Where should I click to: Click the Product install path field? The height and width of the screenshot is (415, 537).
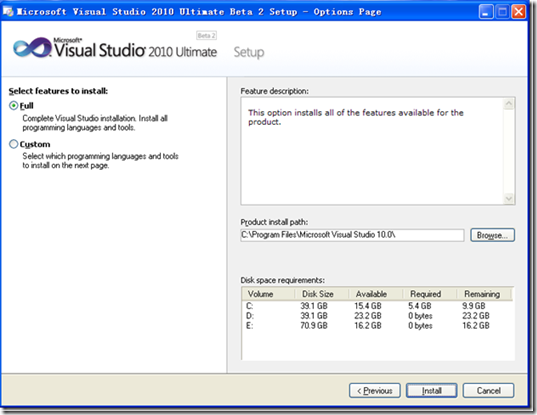(x=352, y=235)
